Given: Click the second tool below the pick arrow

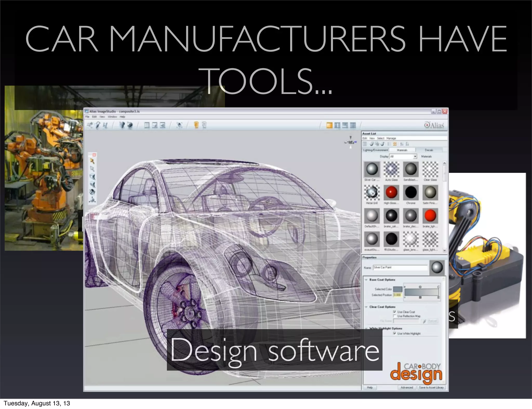Looking at the screenshot, I should (92, 177).
